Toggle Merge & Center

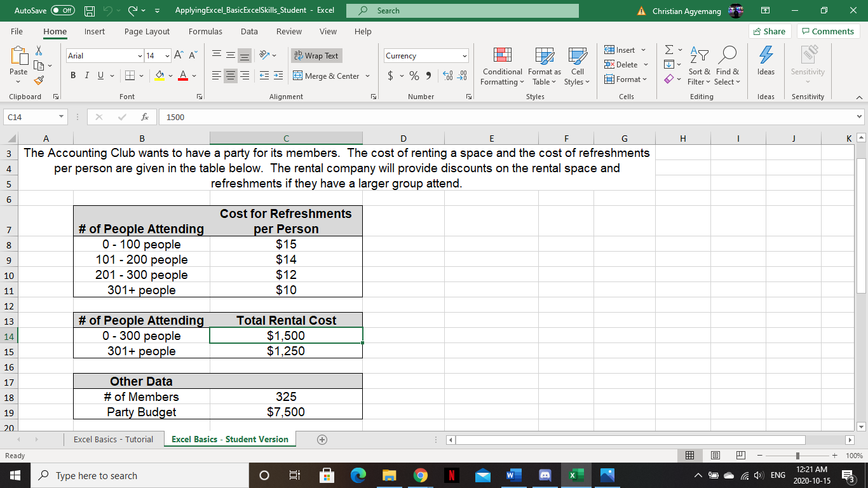point(327,76)
